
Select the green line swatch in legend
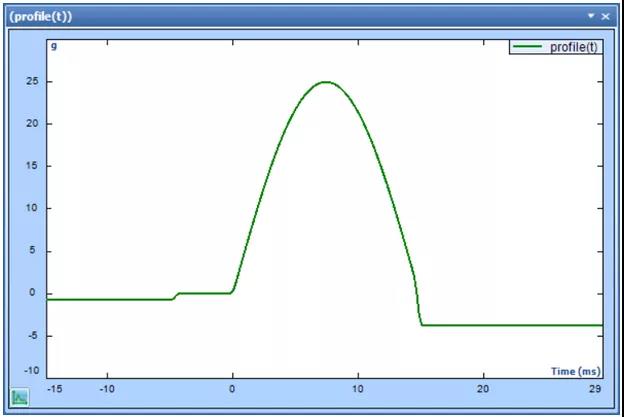528,47
